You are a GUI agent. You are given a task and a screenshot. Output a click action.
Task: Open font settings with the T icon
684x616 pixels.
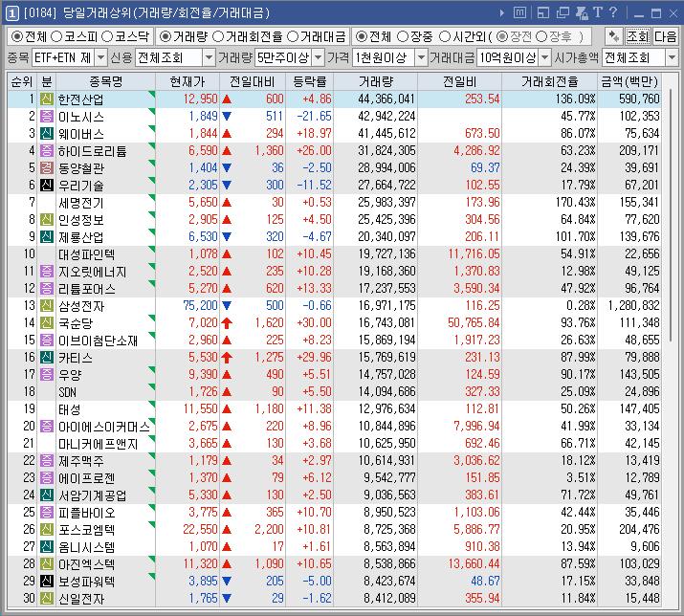(x=598, y=12)
